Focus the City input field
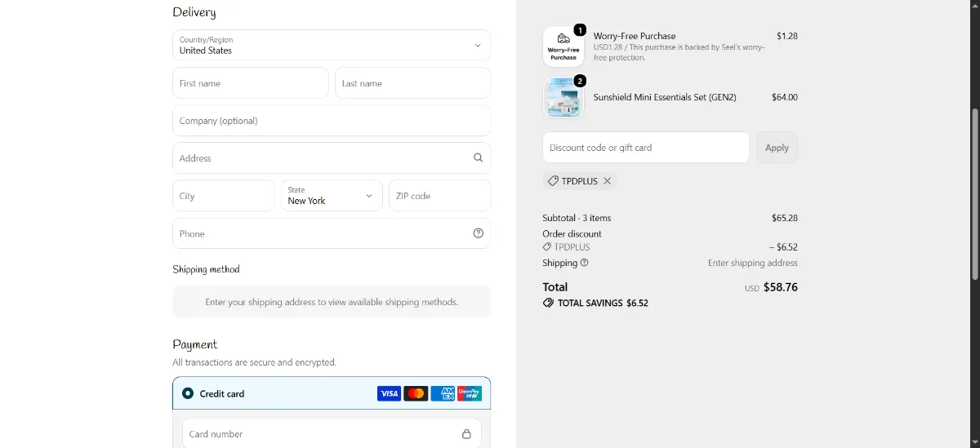Screen dimensions: 980x448 point(224,196)
